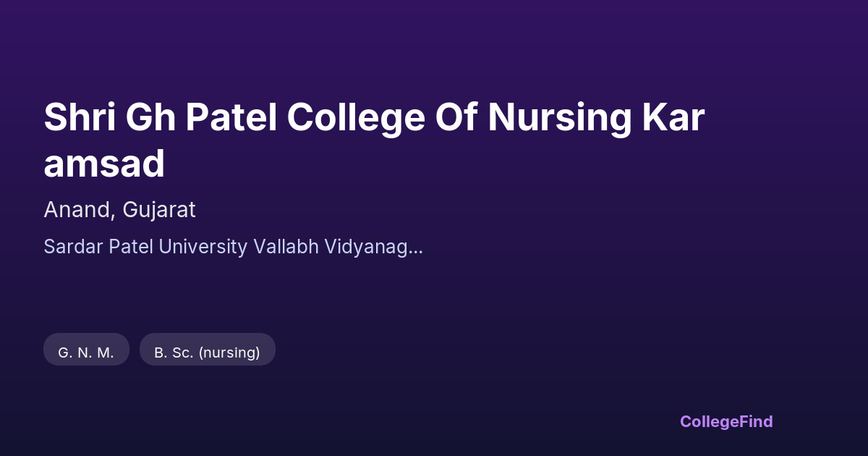
Task: Select the B. Sc. (nursing) course chip
Action: (x=207, y=352)
